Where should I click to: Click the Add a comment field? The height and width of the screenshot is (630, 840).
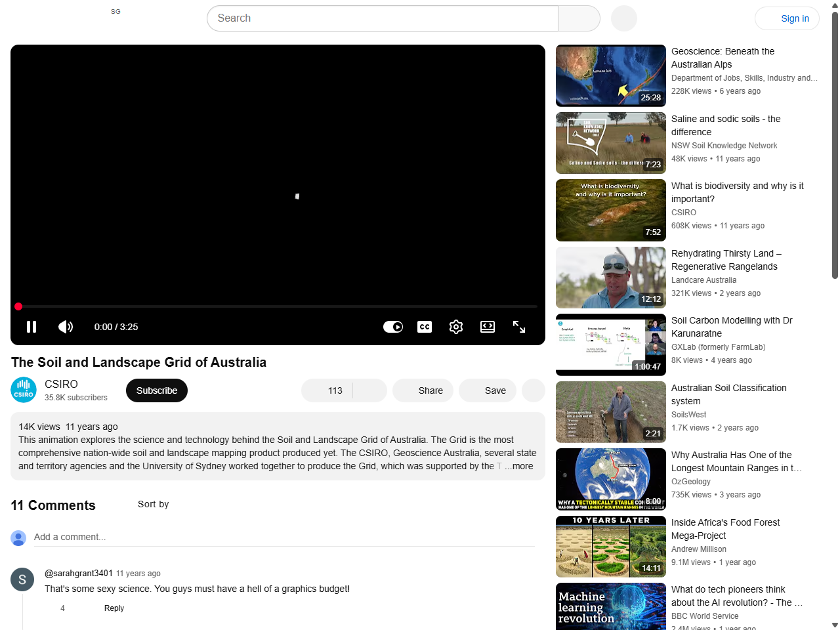coord(284,537)
